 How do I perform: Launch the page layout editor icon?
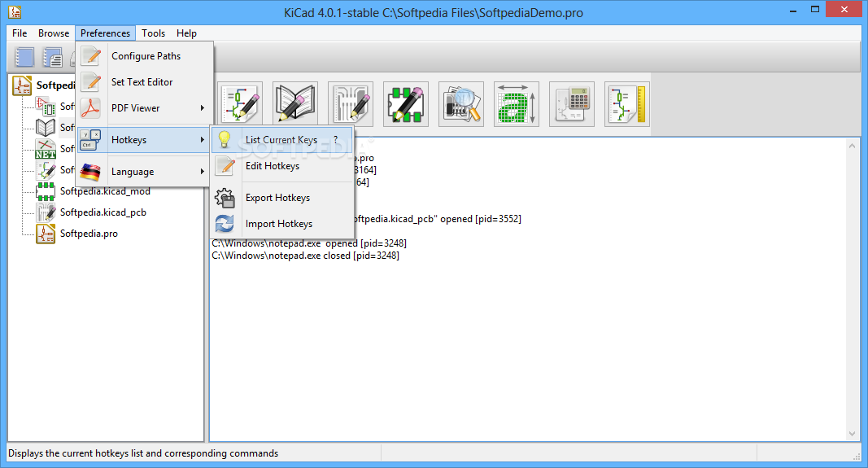pyautogui.click(x=627, y=104)
